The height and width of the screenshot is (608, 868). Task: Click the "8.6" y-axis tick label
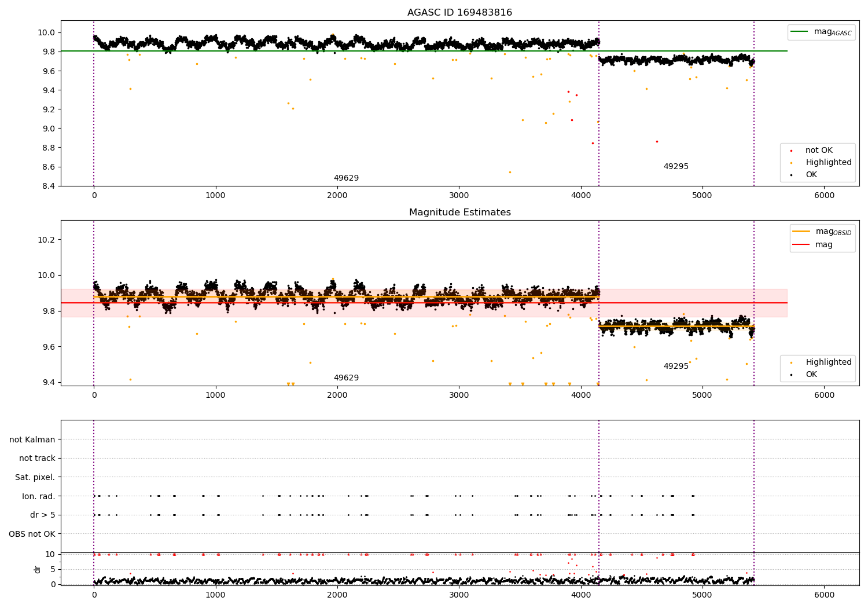pos(50,167)
